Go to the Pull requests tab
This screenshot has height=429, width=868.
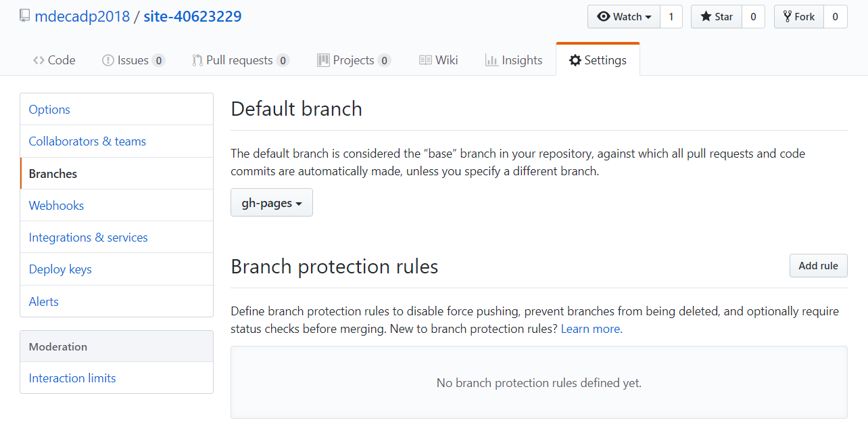click(241, 60)
